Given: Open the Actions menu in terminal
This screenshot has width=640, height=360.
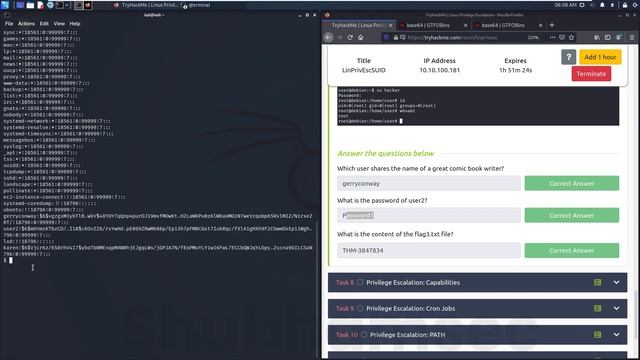Looking at the screenshot, I should coord(27,24).
